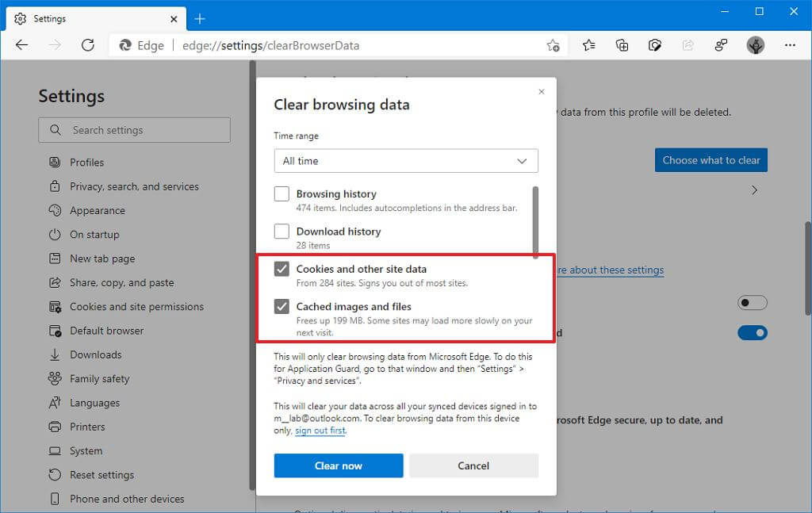Viewport: 812px width, 513px height.
Task: Click the Choose what to clear button
Action: click(x=711, y=160)
